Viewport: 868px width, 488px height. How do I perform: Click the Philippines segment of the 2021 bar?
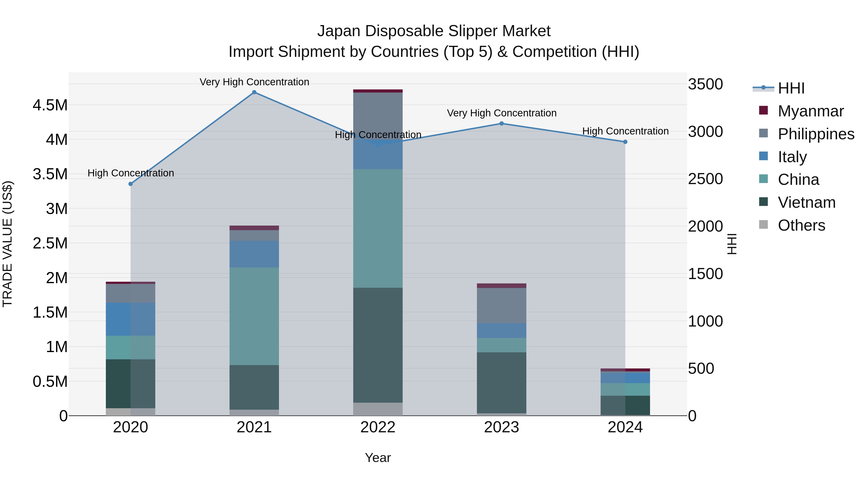[x=254, y=235]
